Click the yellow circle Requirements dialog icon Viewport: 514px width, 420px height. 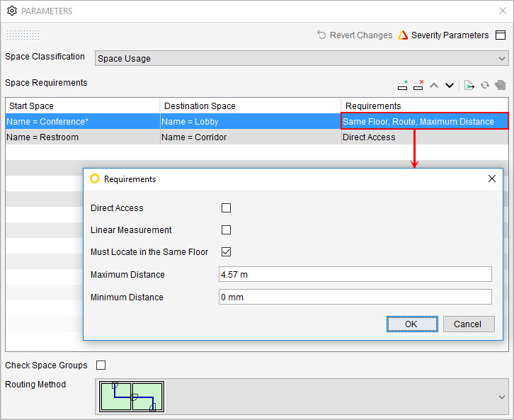coord(95,178)
